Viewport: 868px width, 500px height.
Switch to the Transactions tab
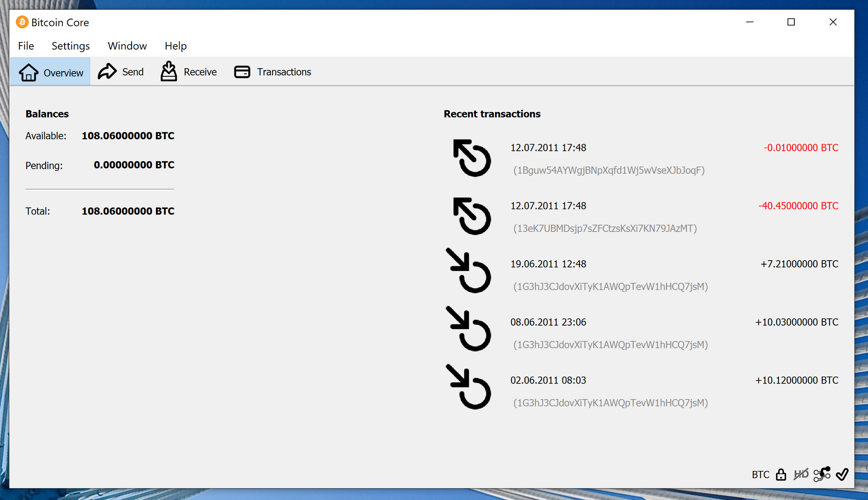pyautogui.click(x=273, y=72)
